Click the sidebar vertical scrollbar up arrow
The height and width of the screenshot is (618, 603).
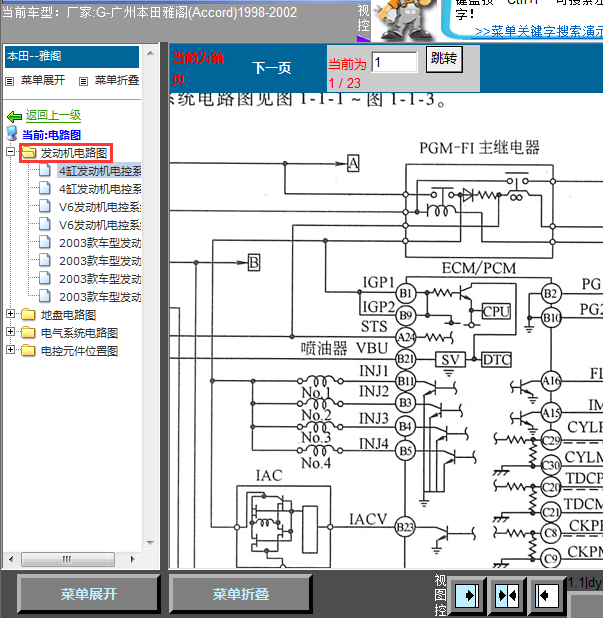pyautogui.click(x=150, y=53)
